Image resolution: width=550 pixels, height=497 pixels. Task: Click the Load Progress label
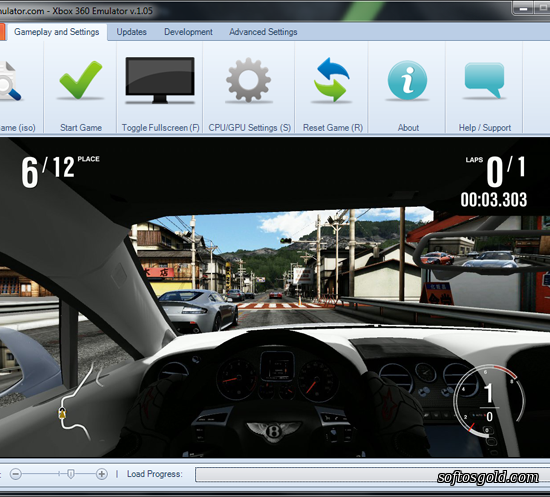point(154,474)
